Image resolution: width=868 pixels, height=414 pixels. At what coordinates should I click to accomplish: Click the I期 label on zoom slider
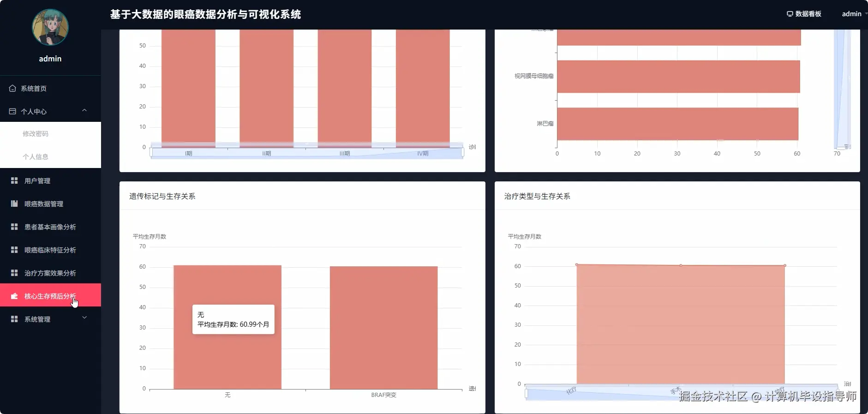point(188,154)
